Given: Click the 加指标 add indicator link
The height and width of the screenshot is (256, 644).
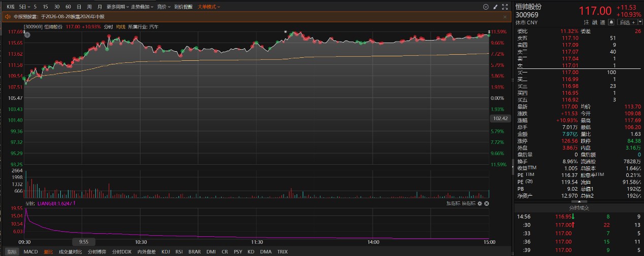Looking at the screenshot, I should (454, 203).
